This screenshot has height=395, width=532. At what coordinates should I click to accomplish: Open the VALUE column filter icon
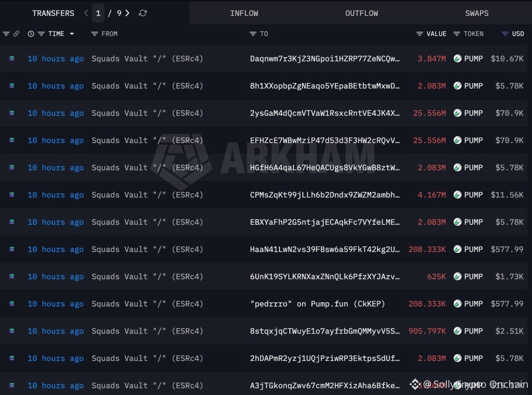[420, 34]
